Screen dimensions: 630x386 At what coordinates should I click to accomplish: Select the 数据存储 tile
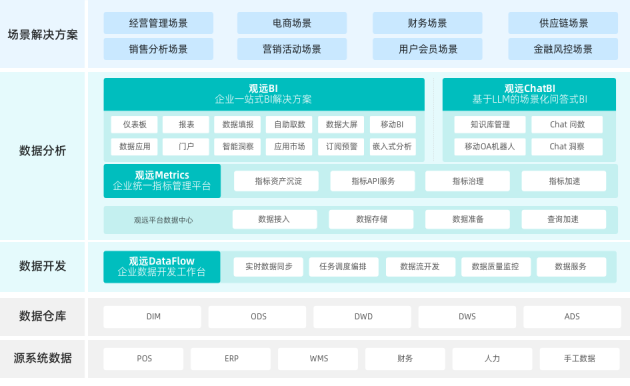[371, 219]
